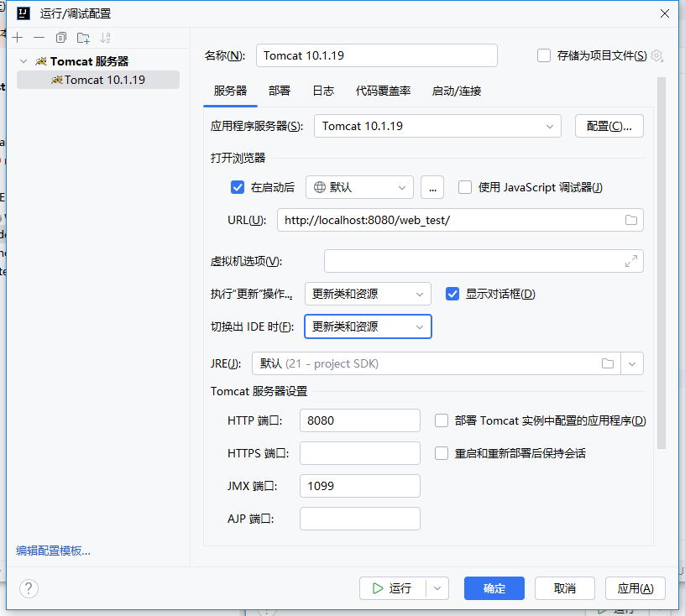Uncheck the 在启动后 checkbox

point(238,187)
